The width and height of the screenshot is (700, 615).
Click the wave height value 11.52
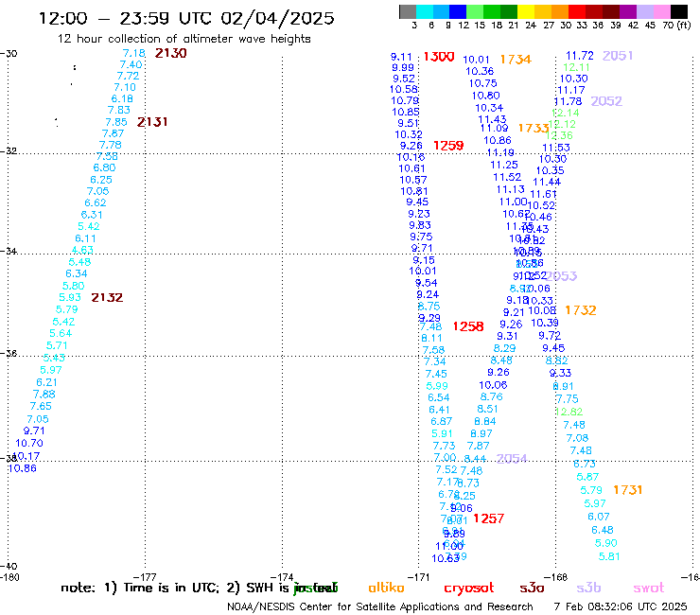(507, 177)
